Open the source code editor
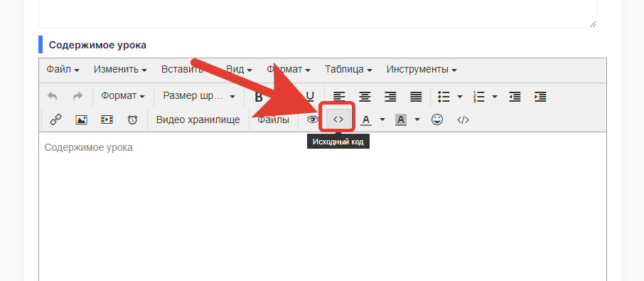The height and width of the screenshot is (281, 644). tap(338, 120)
